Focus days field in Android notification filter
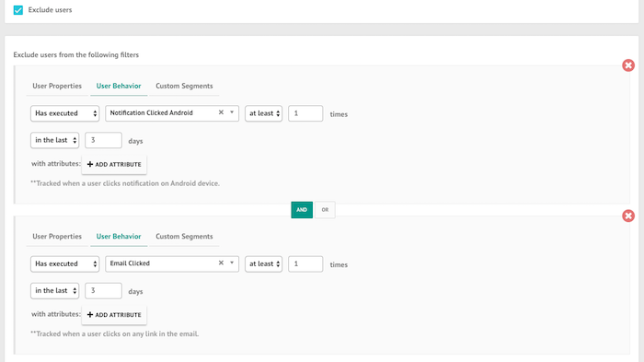 click(103, 140)
